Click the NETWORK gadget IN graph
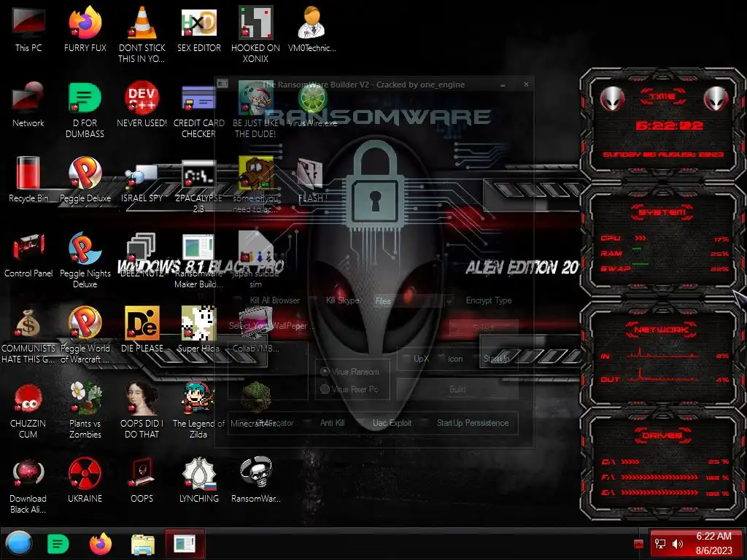 pyautogui.click(x=664, y=354)
